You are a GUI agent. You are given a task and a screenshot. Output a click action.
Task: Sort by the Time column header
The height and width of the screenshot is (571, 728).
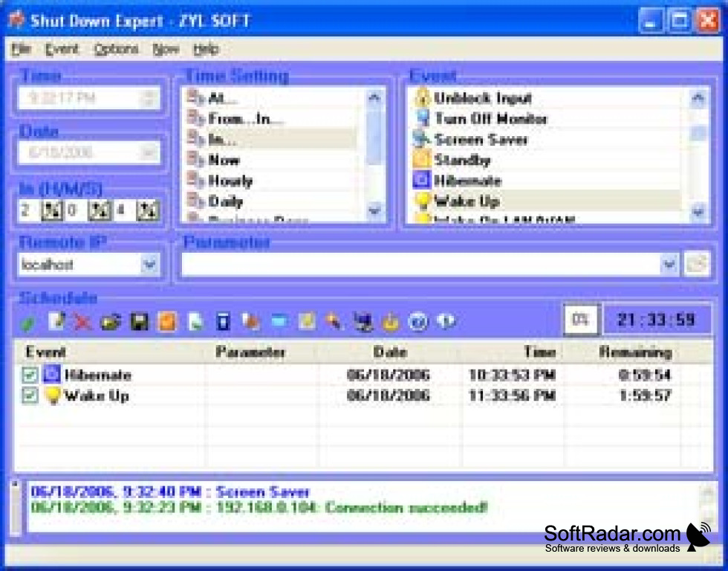pyautogui.click(x=513, y=352)
